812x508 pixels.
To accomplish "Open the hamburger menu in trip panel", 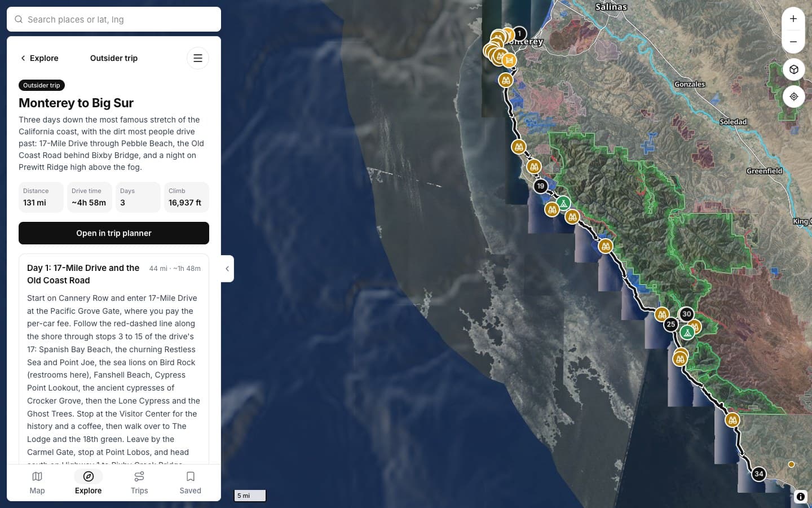I will (x=198, y=58).
